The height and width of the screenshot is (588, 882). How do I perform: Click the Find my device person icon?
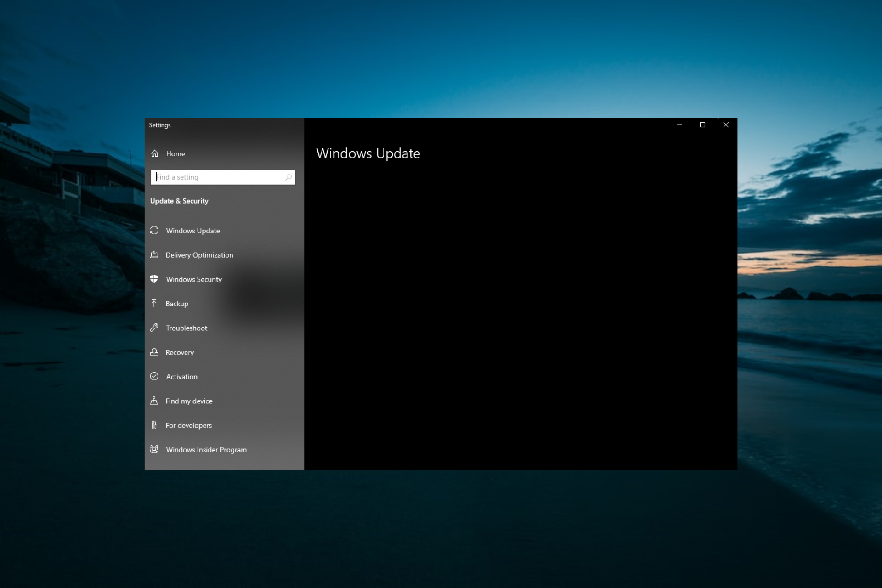click(154, 401)
